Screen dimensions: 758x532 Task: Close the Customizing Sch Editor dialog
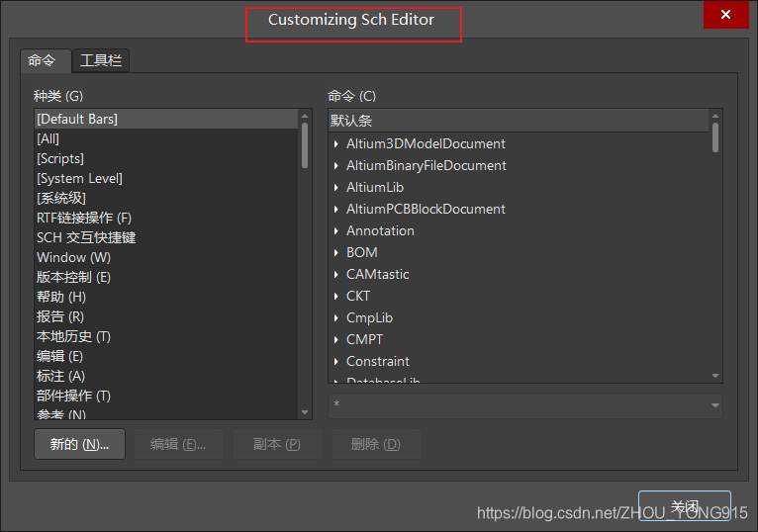(725, 15)
